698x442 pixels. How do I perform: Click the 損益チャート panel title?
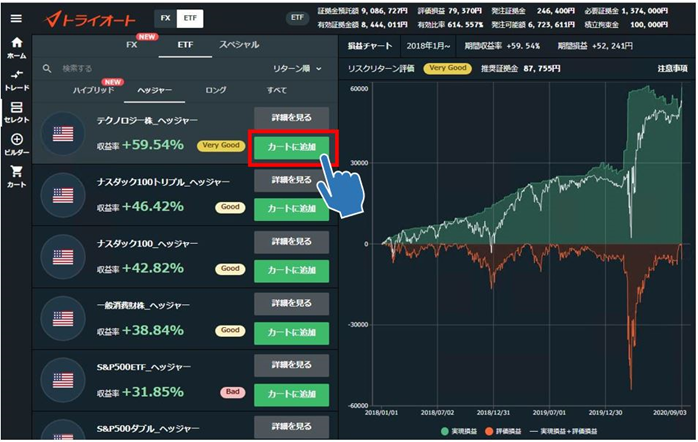coord(370,46)
